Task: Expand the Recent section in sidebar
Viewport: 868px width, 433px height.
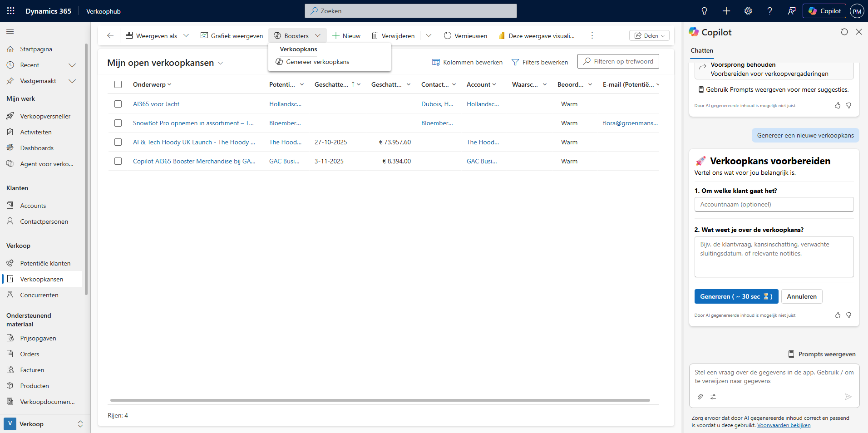Action: click(72, 65)
